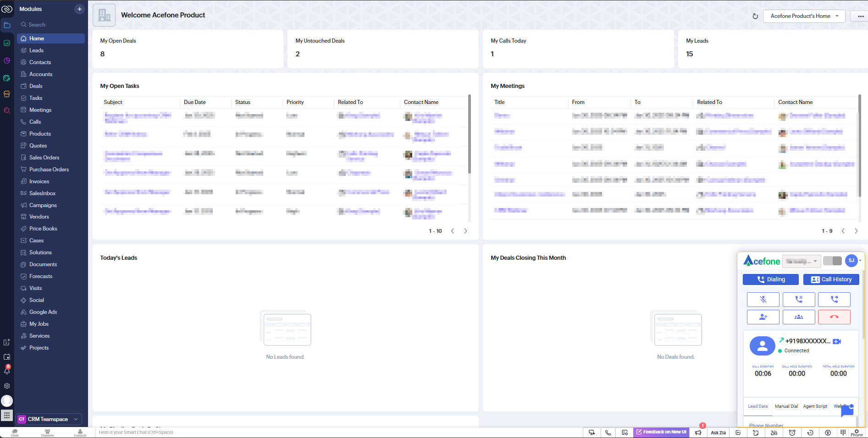
Task: Add a new module with plus icon
Action: (79, 9)
